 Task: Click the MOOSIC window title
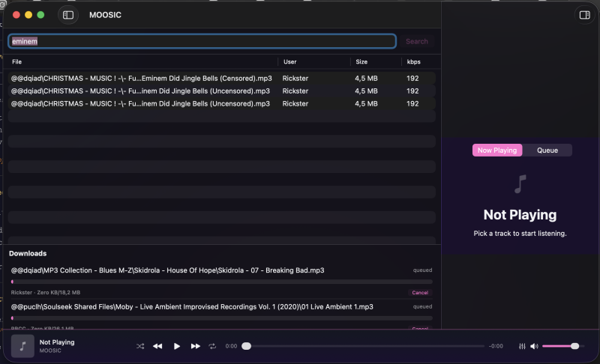coord(105,15)
